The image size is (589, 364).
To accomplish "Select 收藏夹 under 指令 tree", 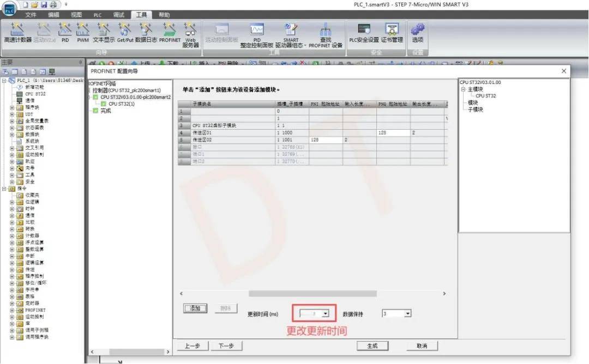I will [x=32, y=195].
